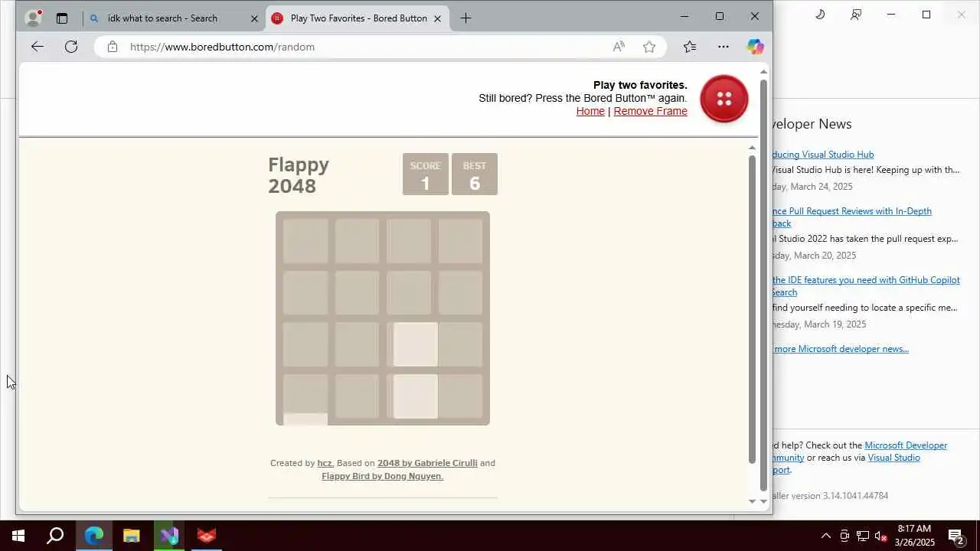
Task: Toggle dark theme moon icon in installer
Action: 820,15
